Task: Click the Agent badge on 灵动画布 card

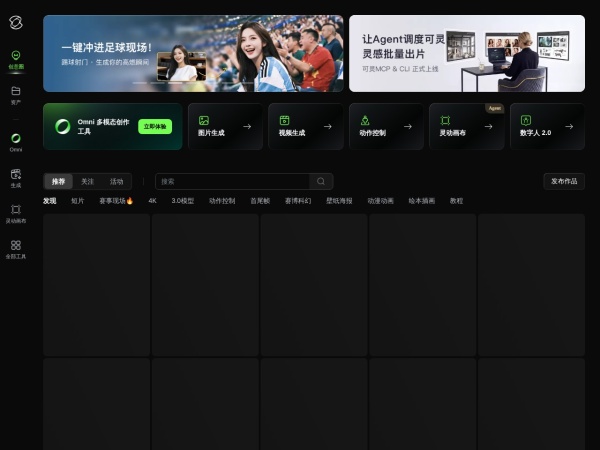Action: click(495, 108)
